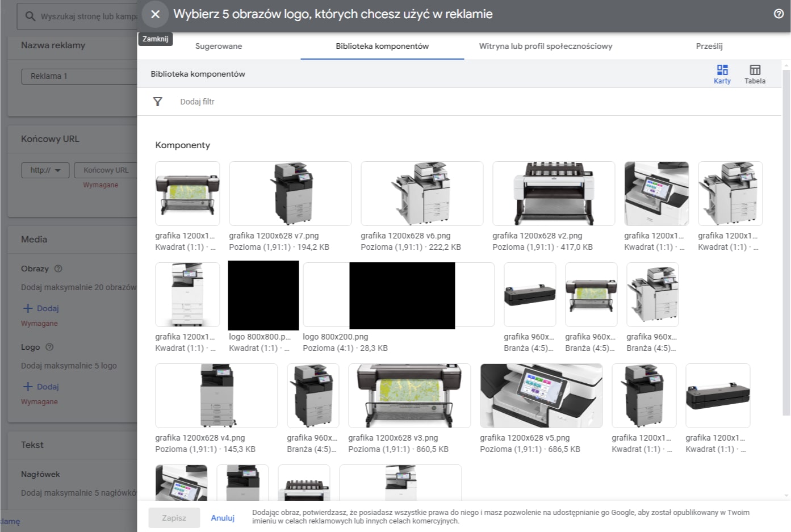Click 'Pozioma (1,91:1) · 686,5 KB' text

(530, 449)
